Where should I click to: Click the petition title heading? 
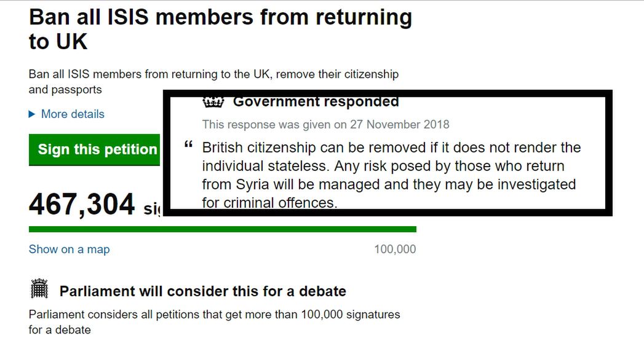coord(220,29)
